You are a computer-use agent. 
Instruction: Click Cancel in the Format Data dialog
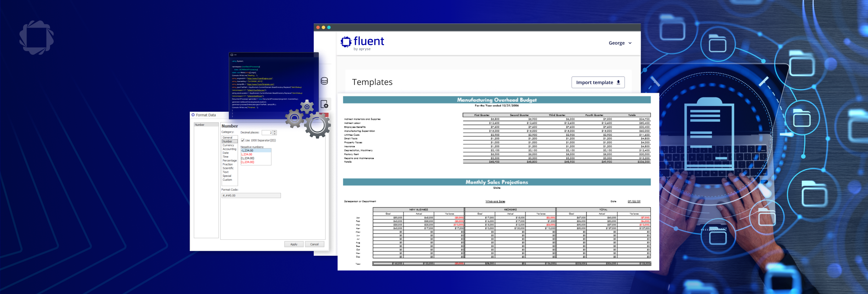point(314,244)
